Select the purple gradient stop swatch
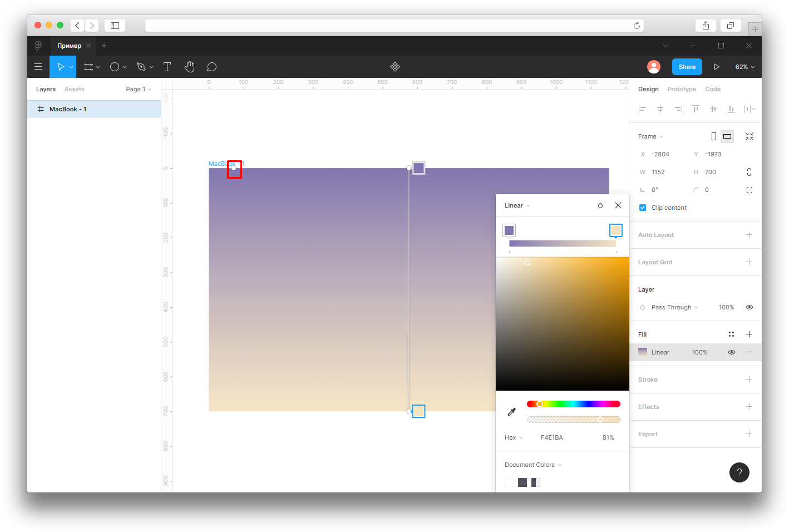The height and width of the screenshot is (532, 789). click(x=509, y=230)
